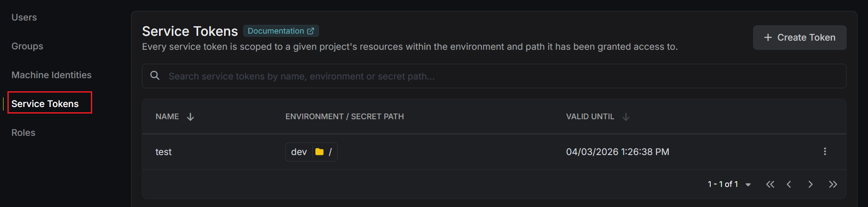Navigate to Machine Identities
868x207 pixels.
click(51, 75)
